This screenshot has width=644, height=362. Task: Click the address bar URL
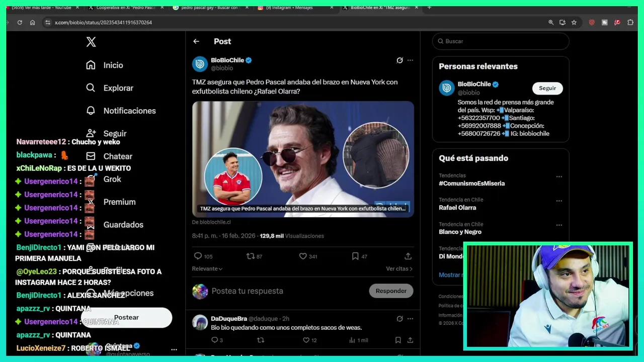[103, 22]
